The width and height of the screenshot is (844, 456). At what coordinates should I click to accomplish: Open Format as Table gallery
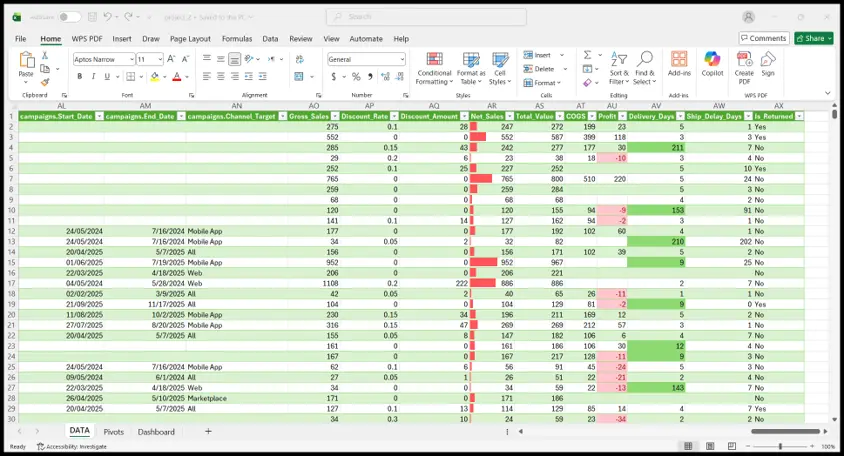[x=471, y=68]
